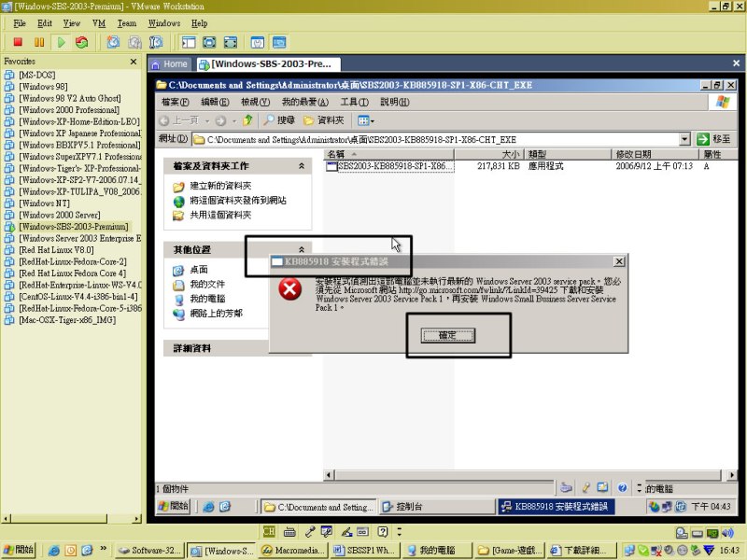Click the summary view toolbar icon

[258, 42]
